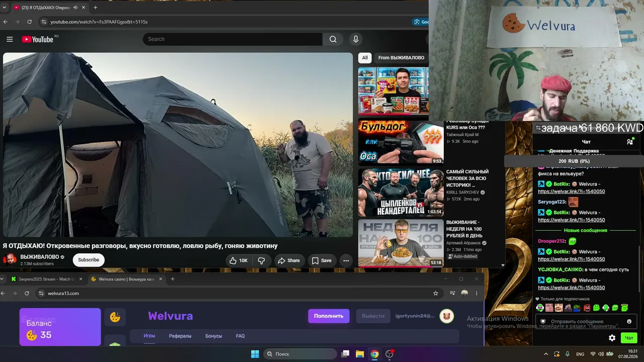Screen dimensions: 644x362
Task: Reload the YouTube page
Action: (30, 22)
